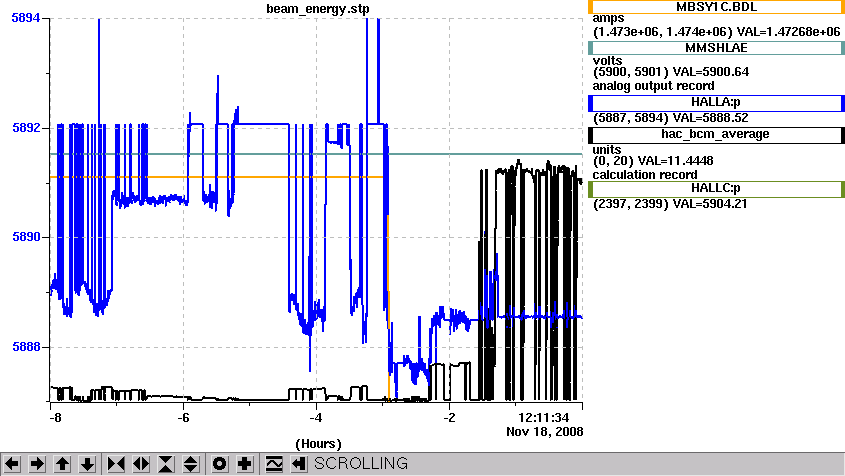This screenshot has width=845, height=476.
Task: Click the 'amps' units label
Action: 608,18
